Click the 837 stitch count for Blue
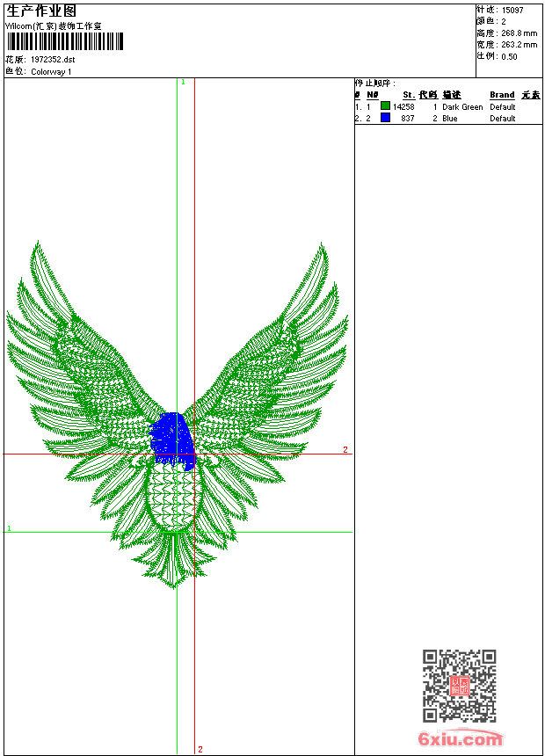 pos(407,119)
